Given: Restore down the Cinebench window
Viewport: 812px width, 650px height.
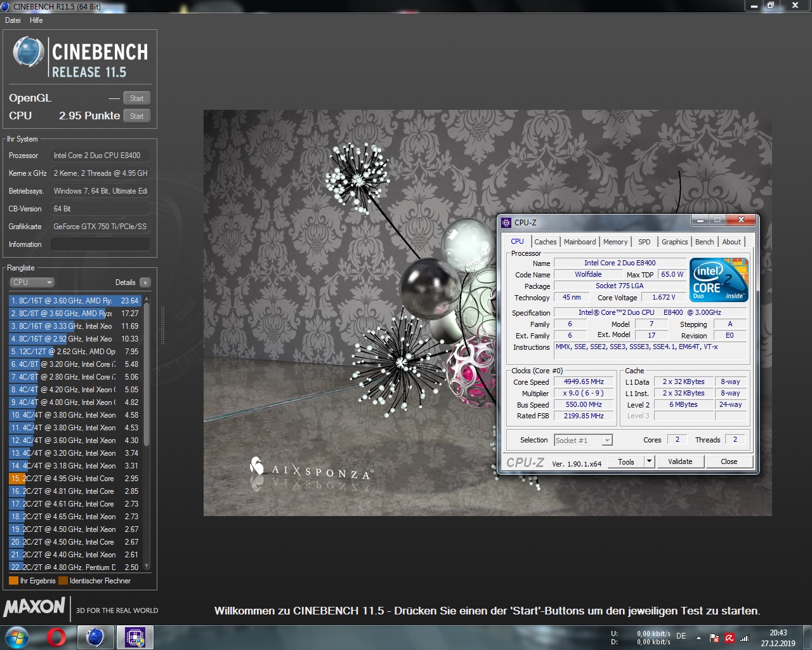Looking at the screenshot, I should (771, 6).
